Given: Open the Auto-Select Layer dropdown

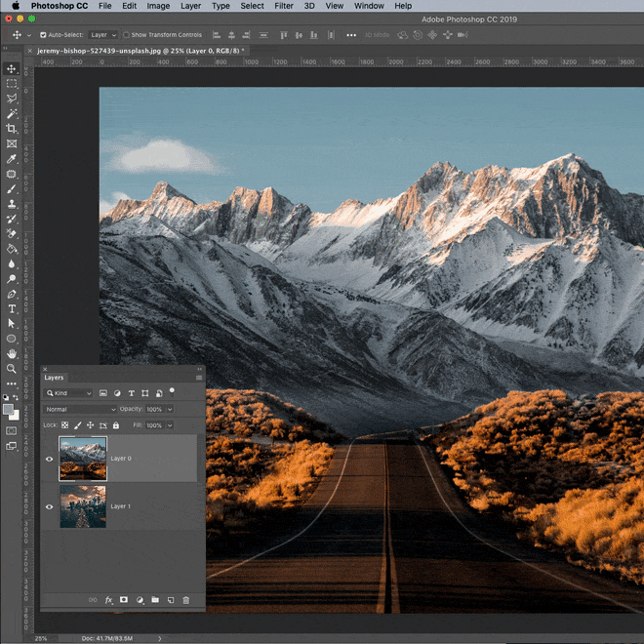Looking at the screenshot, I should [102, 35].
